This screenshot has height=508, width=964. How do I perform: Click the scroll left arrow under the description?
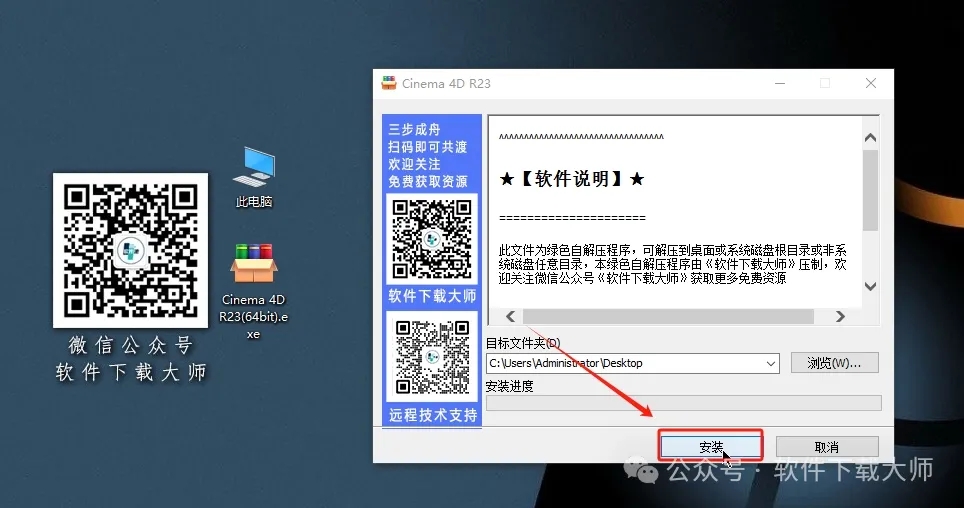510,316
